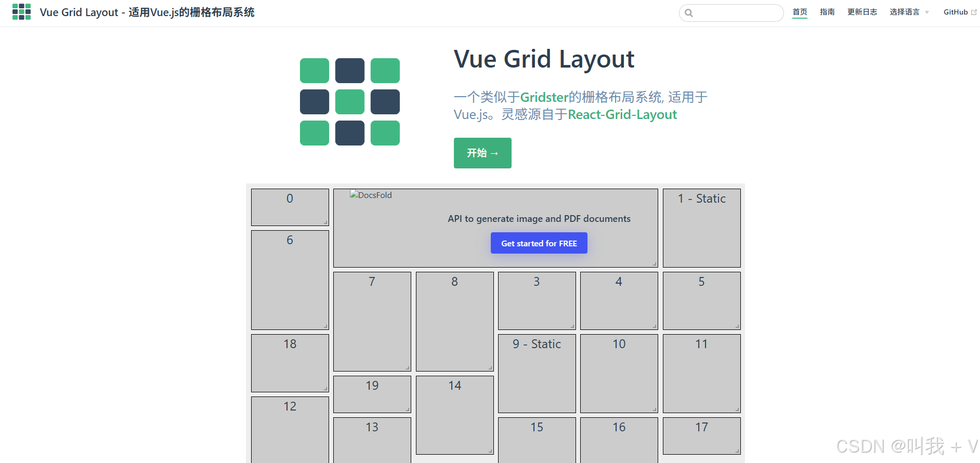Click the number 5 grid item label
The image size is (980, 463).
click(x=702, y=282)
